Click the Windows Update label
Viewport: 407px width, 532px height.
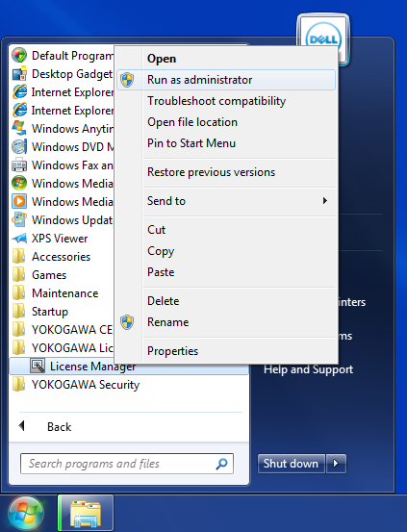point(72,220)
